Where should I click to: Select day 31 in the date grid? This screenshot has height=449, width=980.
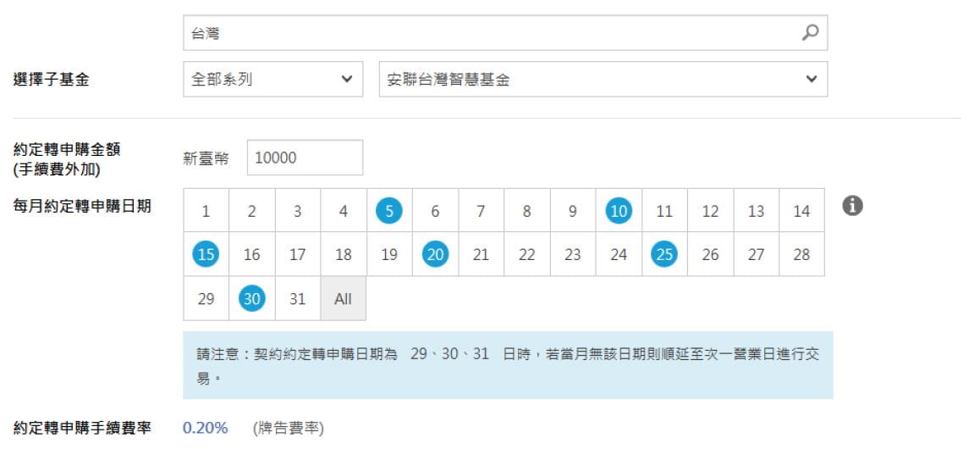[x=298, y=298]
